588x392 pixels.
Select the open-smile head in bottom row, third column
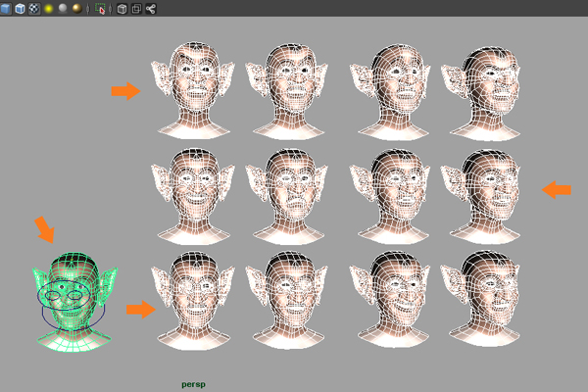(391, 299)
